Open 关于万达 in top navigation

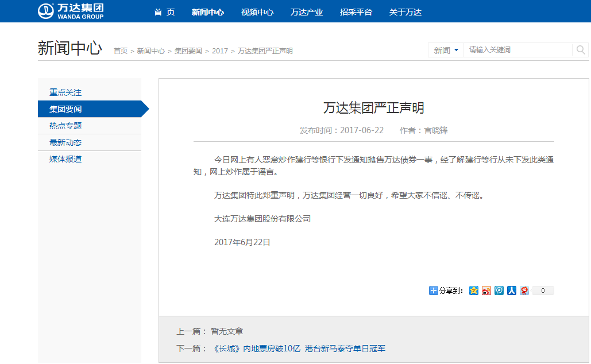405,12
